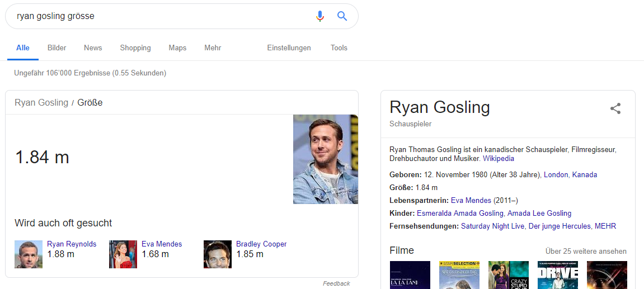Open the Maps tab
644x289 pixels.
point(177,48)
